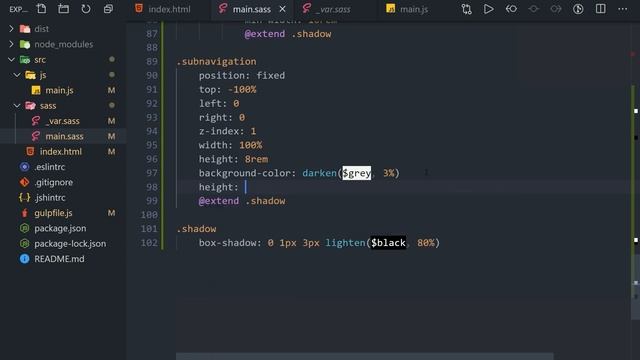This screenshot has width=640, height=360.
Task: Click the node_modules folder icon
Action: (25, 44)
